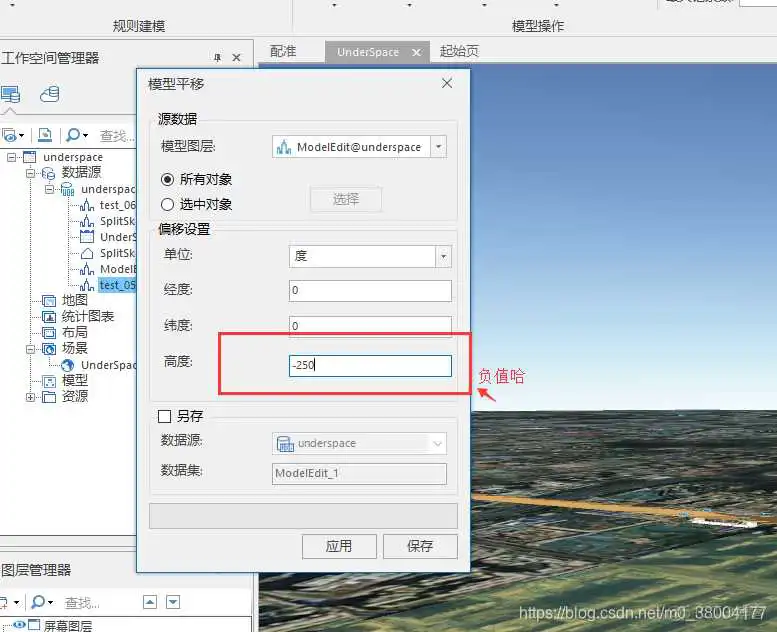Switch to the 起始页 tab
The image size is (777, 632).
459,51
